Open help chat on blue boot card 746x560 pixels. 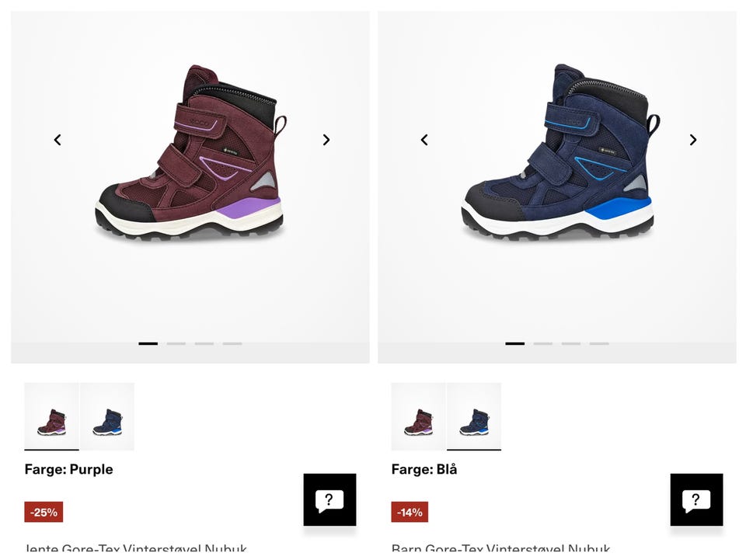[x=696, y=499]
